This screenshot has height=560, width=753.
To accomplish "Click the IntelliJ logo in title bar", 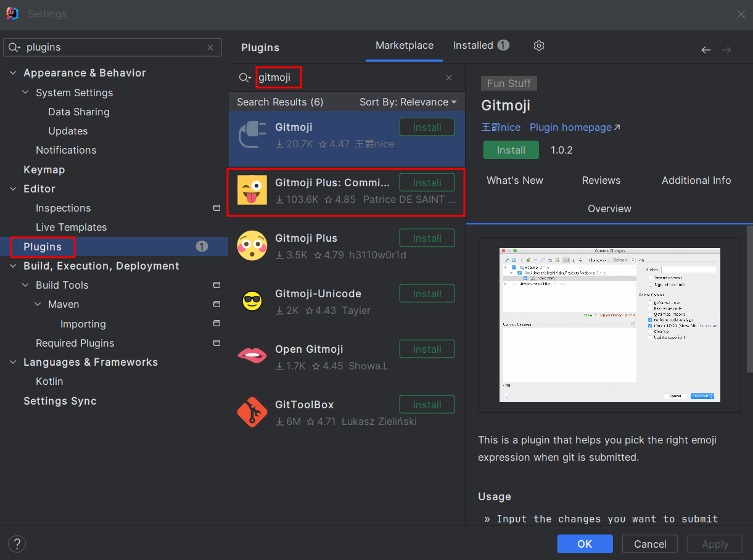I will [12, 13].
